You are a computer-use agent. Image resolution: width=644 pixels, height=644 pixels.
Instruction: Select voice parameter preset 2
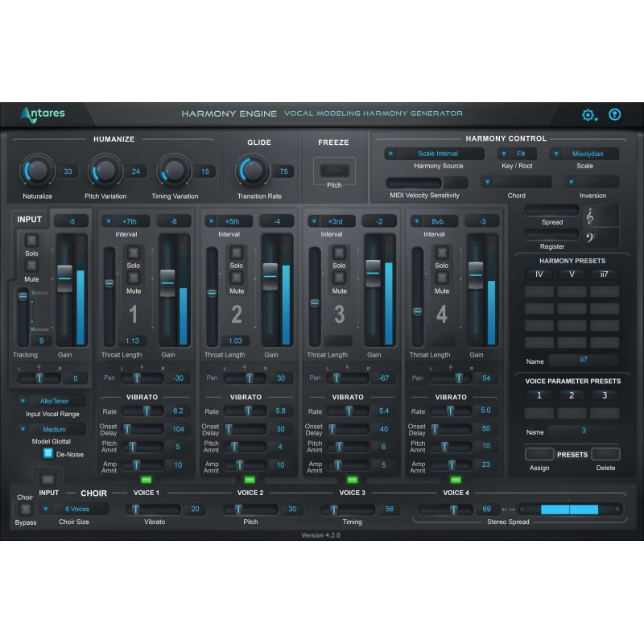(x=572, y=394)
